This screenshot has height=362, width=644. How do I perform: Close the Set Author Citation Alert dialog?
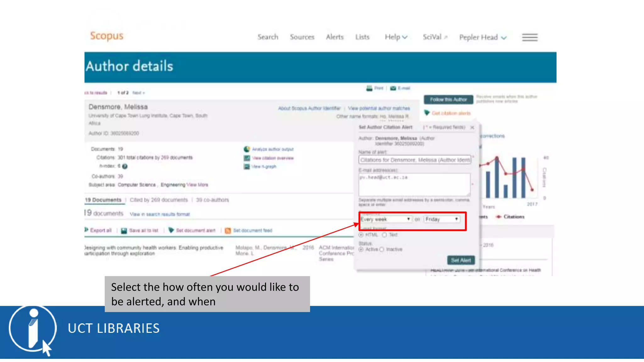(x=472, y=127)
